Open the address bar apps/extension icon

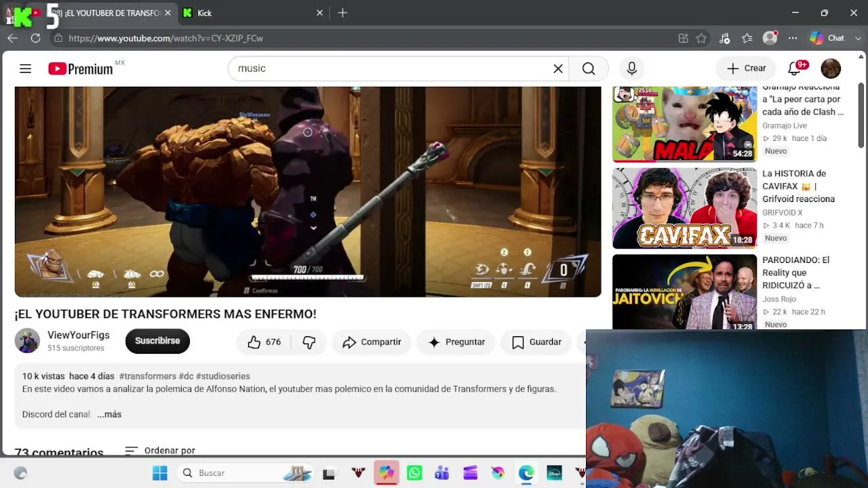(x=684, y=39)
